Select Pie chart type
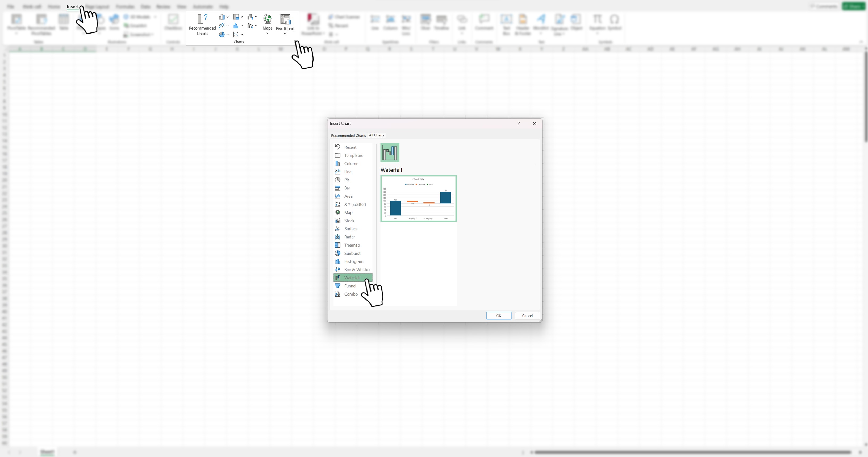 [353, 180]
